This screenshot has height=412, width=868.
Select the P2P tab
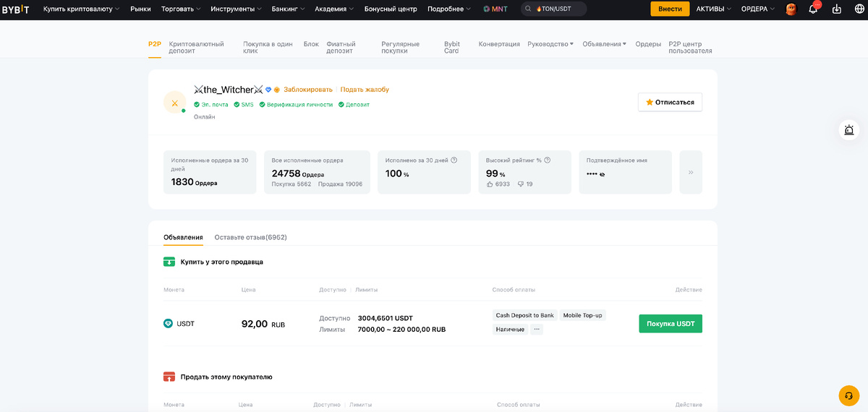click(155, 44)
